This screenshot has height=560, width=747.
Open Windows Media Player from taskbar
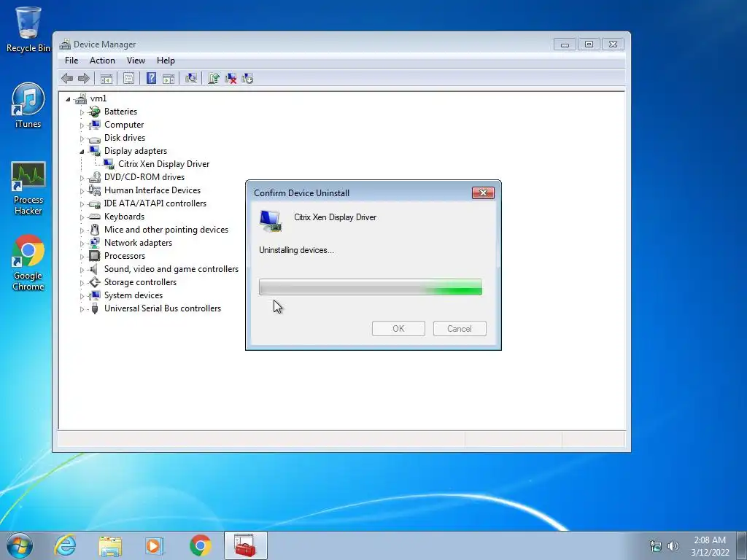point(155,545)
